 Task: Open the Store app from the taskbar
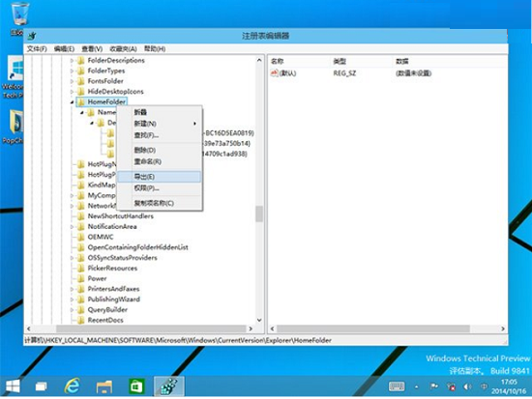[136, 386]
